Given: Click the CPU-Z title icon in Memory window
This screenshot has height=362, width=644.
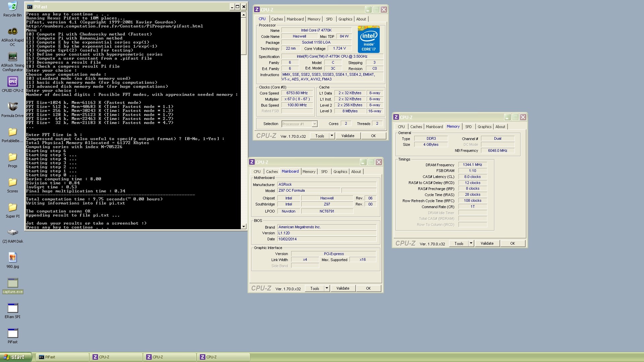Looking at the screenshot, I should [396, 117].
